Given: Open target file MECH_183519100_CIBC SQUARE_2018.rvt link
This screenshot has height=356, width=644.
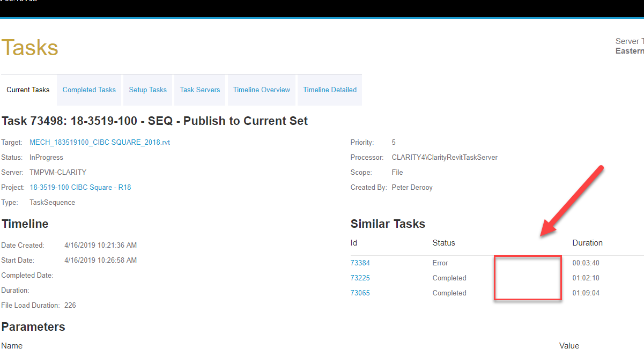Looking at the screenshot, I should (x=100, y=142).
